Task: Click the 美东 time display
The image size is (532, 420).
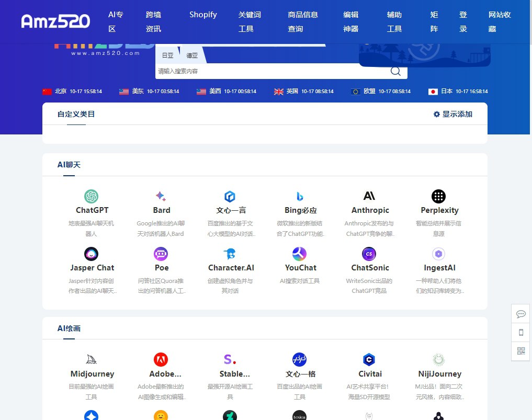Action: point(149,91)
